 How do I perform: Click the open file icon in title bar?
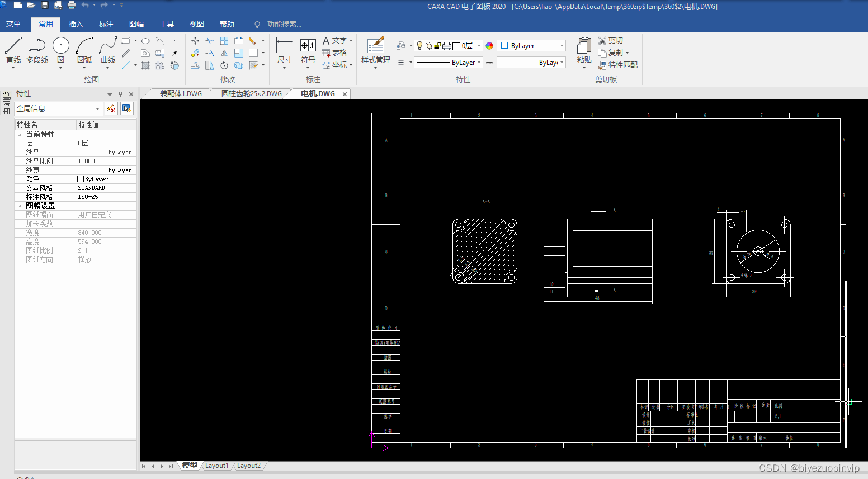pyautogui.click(x=31, y=5)
